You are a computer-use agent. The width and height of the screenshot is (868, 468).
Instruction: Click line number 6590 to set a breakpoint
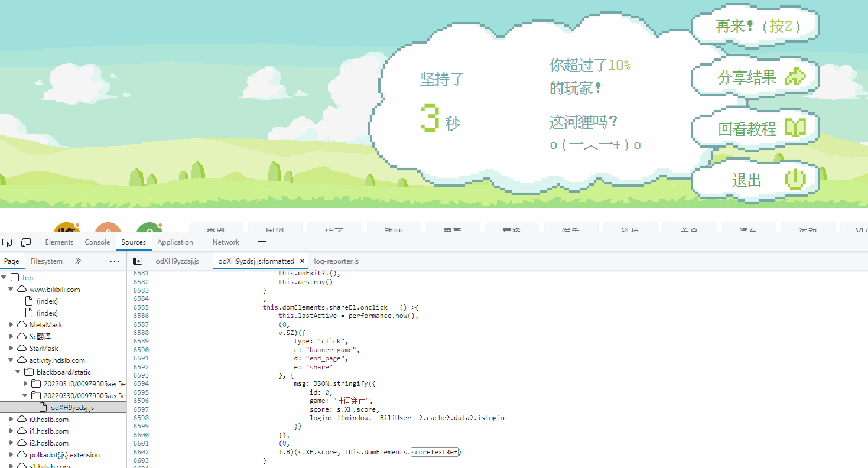(141, 349)
